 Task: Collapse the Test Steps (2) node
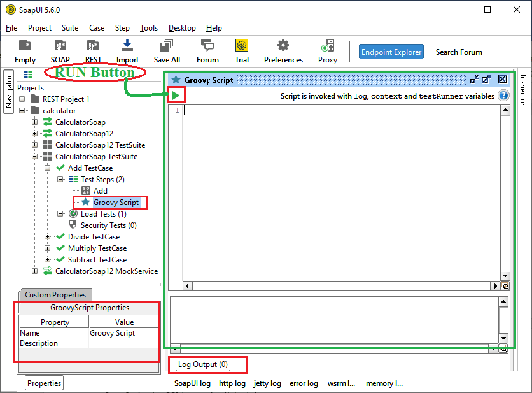click(x=60, y=180)
